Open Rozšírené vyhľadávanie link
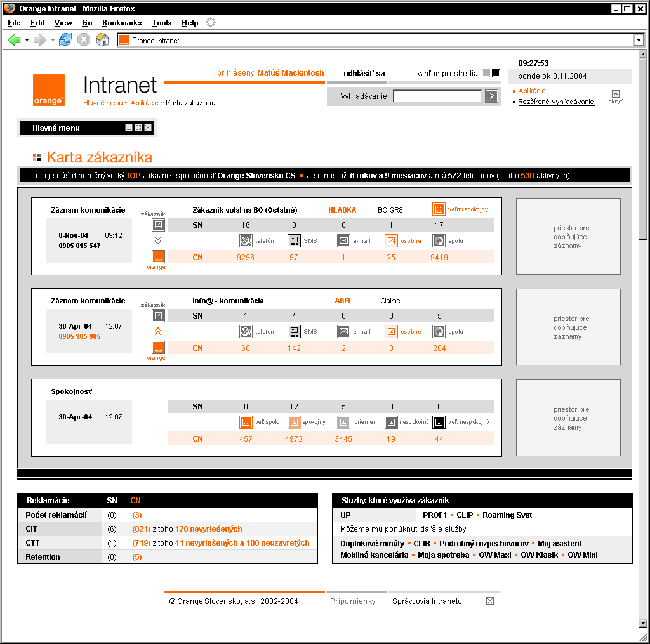650x644 pixels. click(x=556, y=102)
